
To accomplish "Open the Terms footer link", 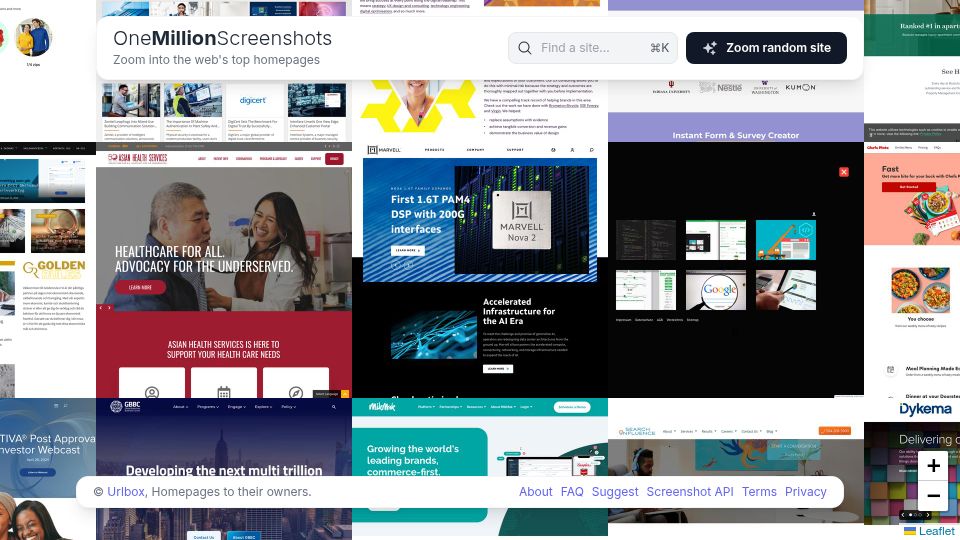I will pos(759,492).
